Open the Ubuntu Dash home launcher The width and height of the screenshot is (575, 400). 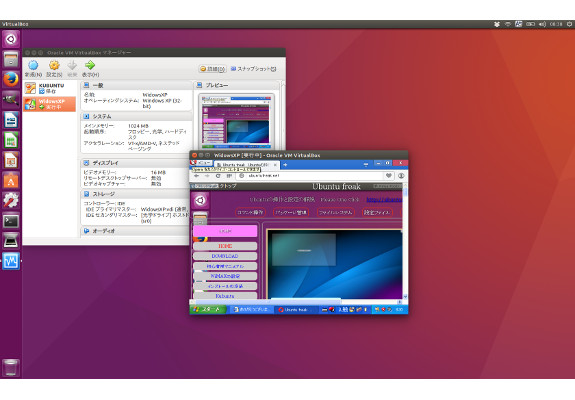point(11,39)
